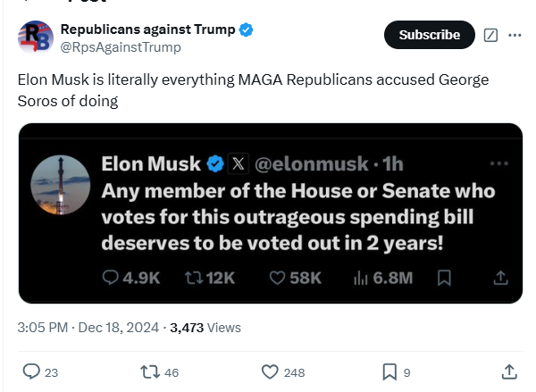Viewport: 536px width, 392px height.
Task: Open the more options menu beside Subscribe
Action: pyautogui.click(x=515, y=36)
